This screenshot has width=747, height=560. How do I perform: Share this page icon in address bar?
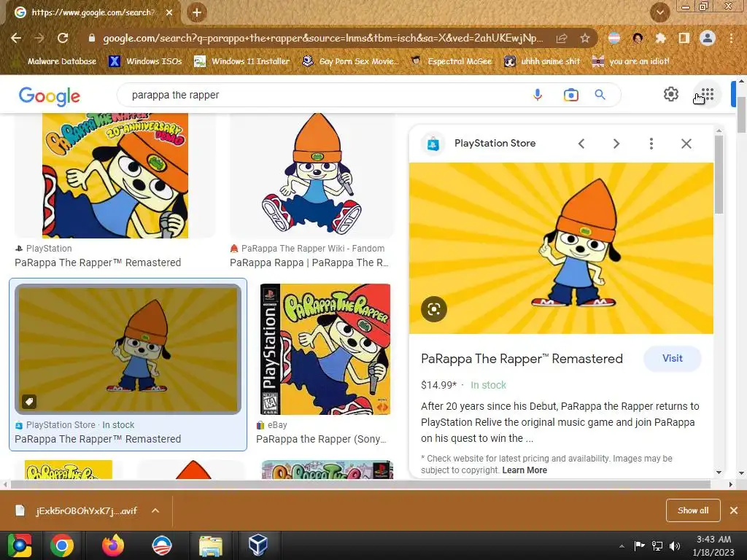tap(562, 38)
